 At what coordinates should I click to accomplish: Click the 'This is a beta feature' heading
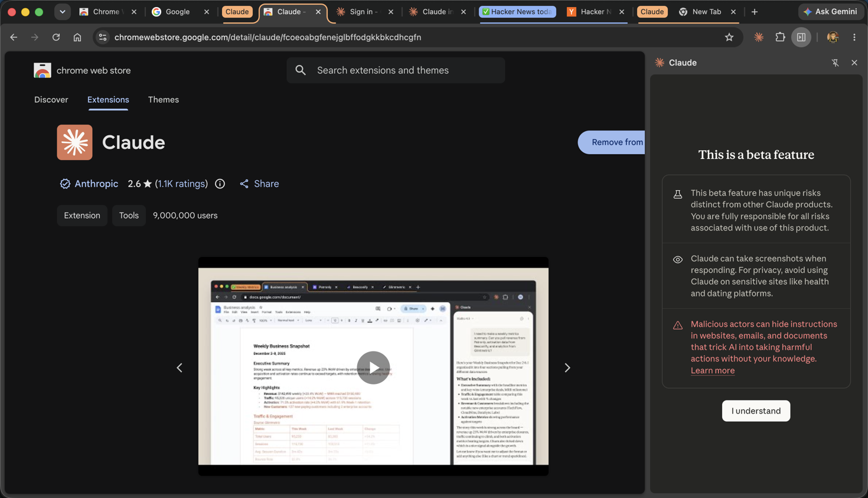[x=756, y=155]
